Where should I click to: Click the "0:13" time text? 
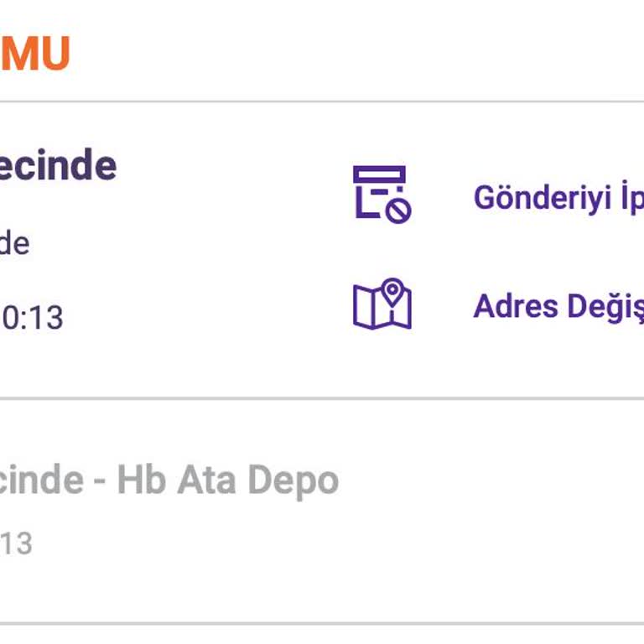[x=32, y=318]
